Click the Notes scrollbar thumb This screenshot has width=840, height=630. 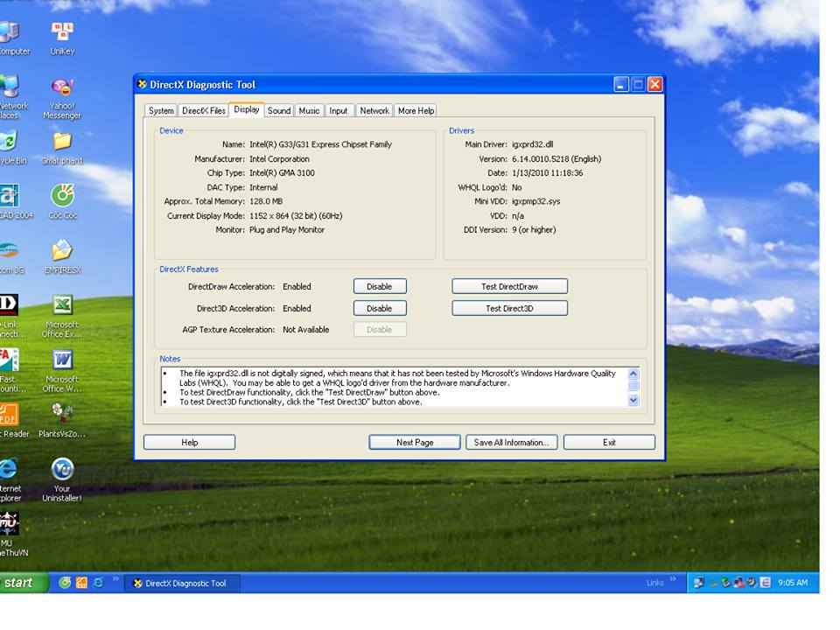[633, 386]
